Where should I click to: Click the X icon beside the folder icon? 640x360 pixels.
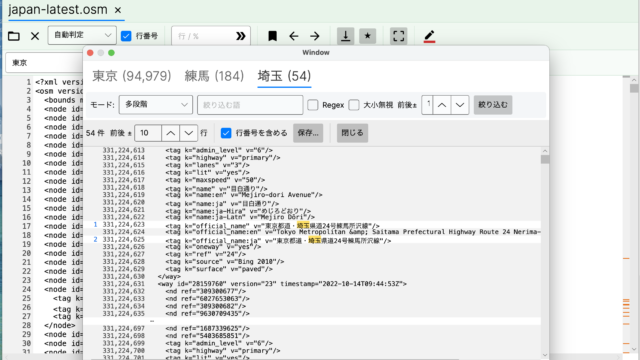point(35,36)
